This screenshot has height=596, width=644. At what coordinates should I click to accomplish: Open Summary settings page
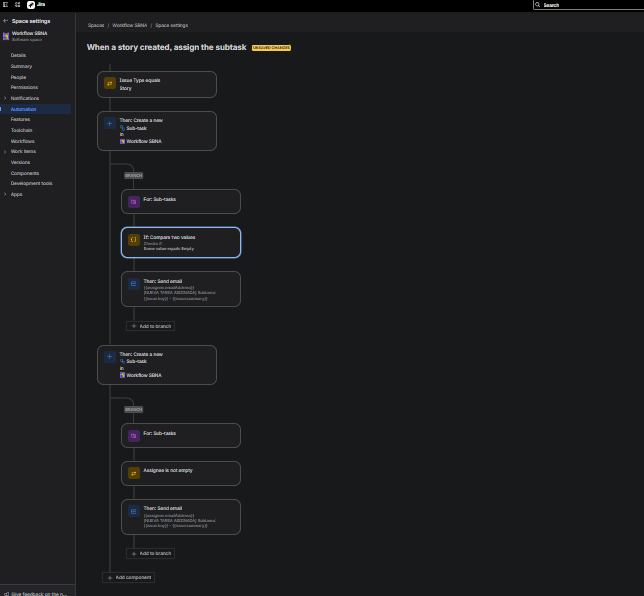[x=21, y=66]
